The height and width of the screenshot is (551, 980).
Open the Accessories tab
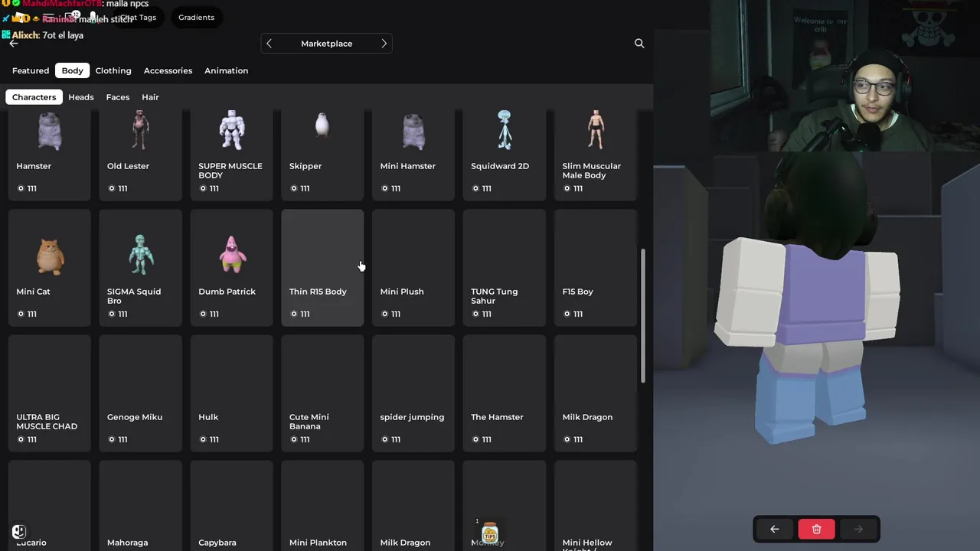coord(168,70)
